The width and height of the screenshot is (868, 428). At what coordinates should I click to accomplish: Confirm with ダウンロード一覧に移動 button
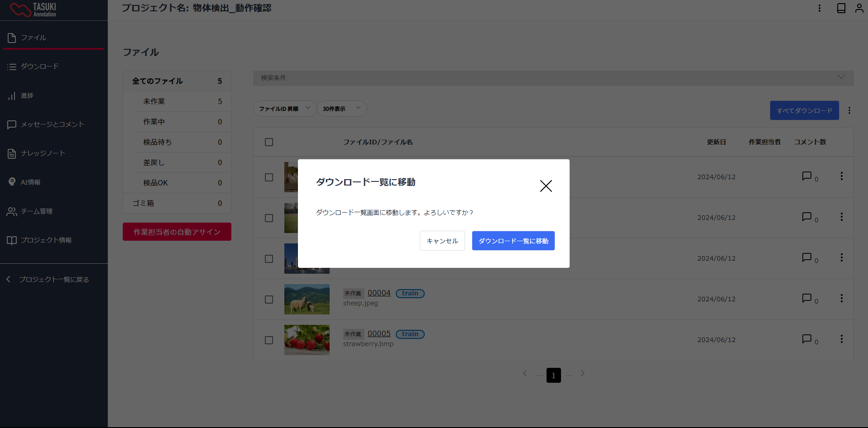[513, 241]
